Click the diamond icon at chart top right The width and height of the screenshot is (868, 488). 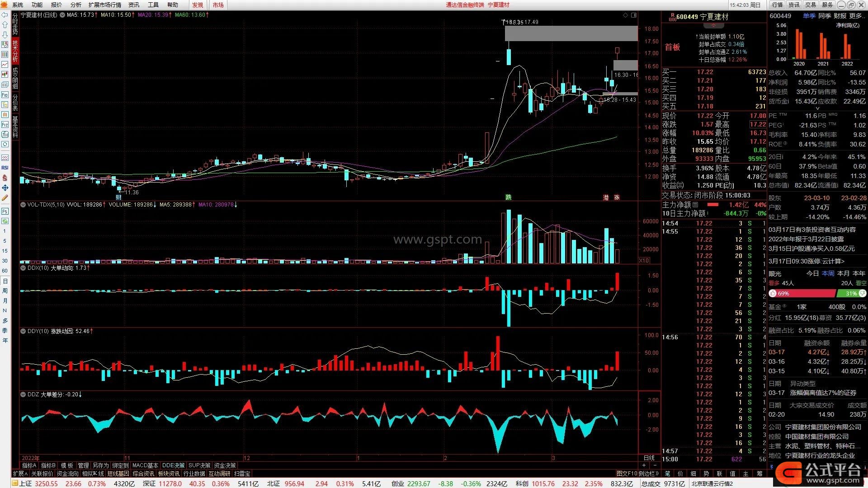point(626,15)
